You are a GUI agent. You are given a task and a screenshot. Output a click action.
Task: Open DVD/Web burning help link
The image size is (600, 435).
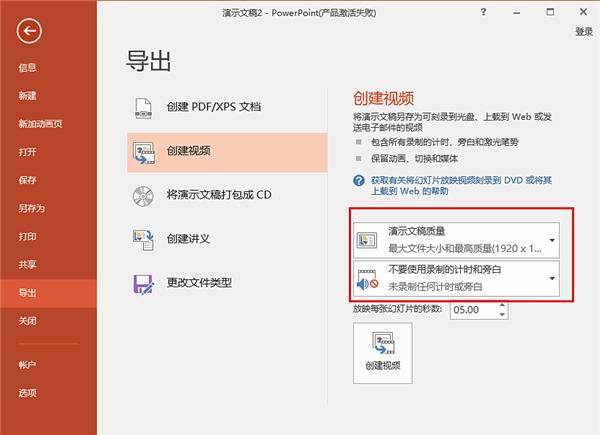coord(461,186)
